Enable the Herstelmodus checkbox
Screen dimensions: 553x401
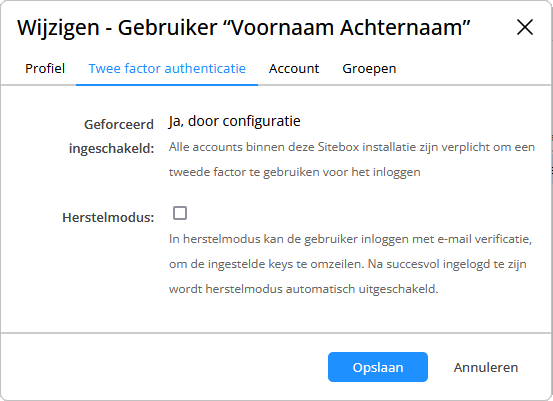coord(180,213)
